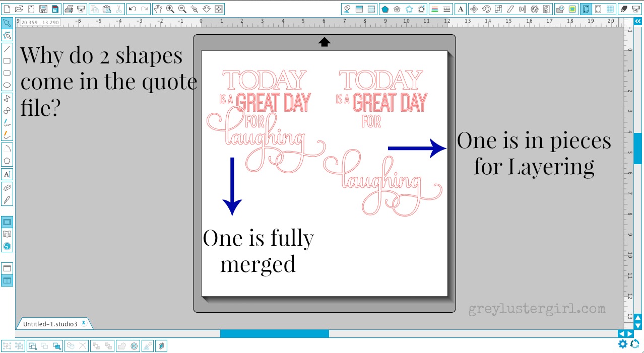Screen dimensions: 644x353
Task: Open preferences via the gear icon
Action: point(623,344)
